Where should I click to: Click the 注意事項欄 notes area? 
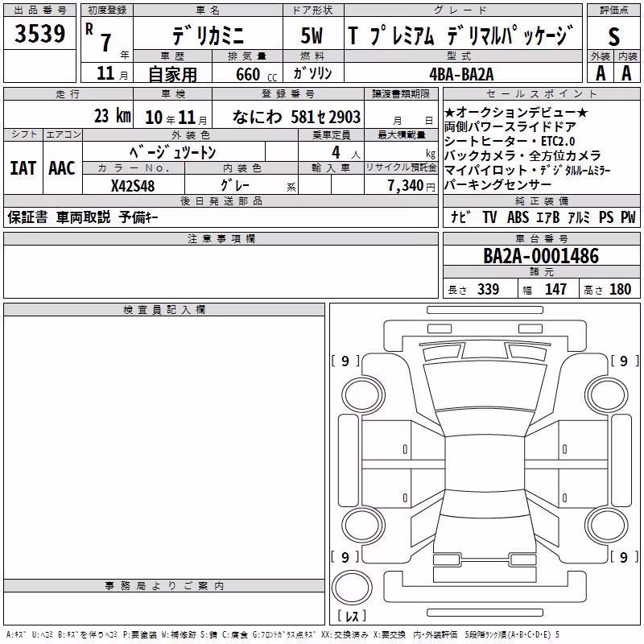pos(221,271)
